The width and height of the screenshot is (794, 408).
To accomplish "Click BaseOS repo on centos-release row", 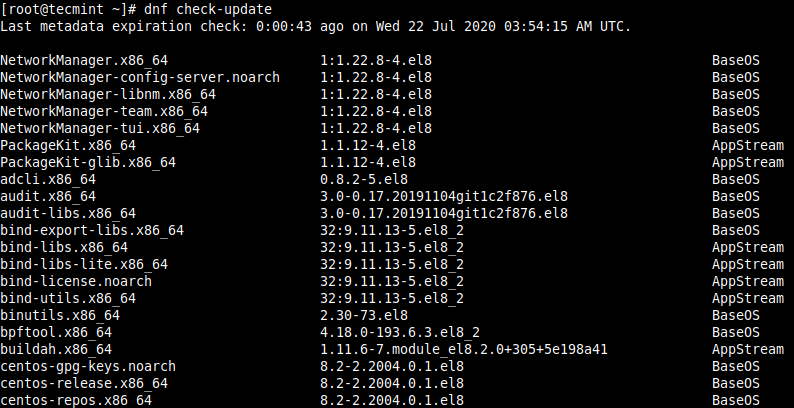I will [736, 384].
